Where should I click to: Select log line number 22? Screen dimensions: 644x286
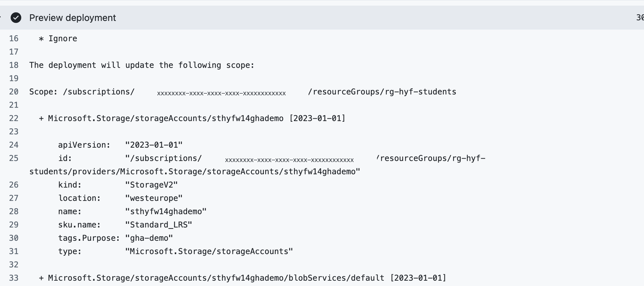pyautogui.click(x=14, y=118)
